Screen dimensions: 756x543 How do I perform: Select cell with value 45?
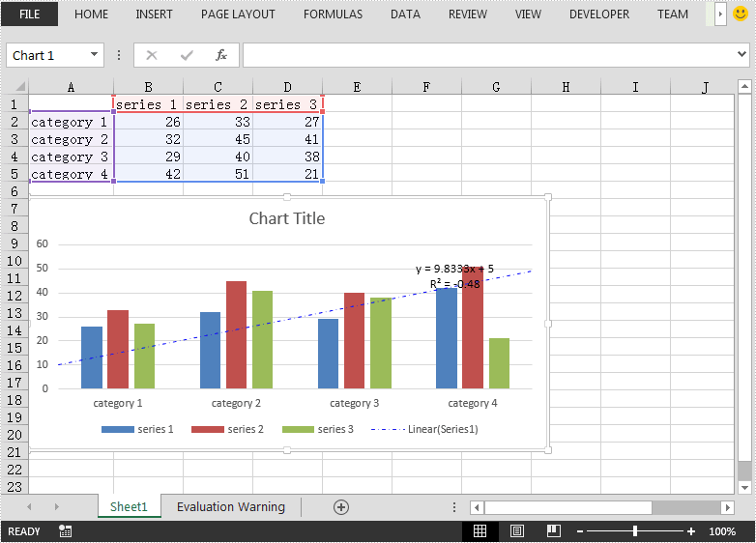click(x=218, y=139)
